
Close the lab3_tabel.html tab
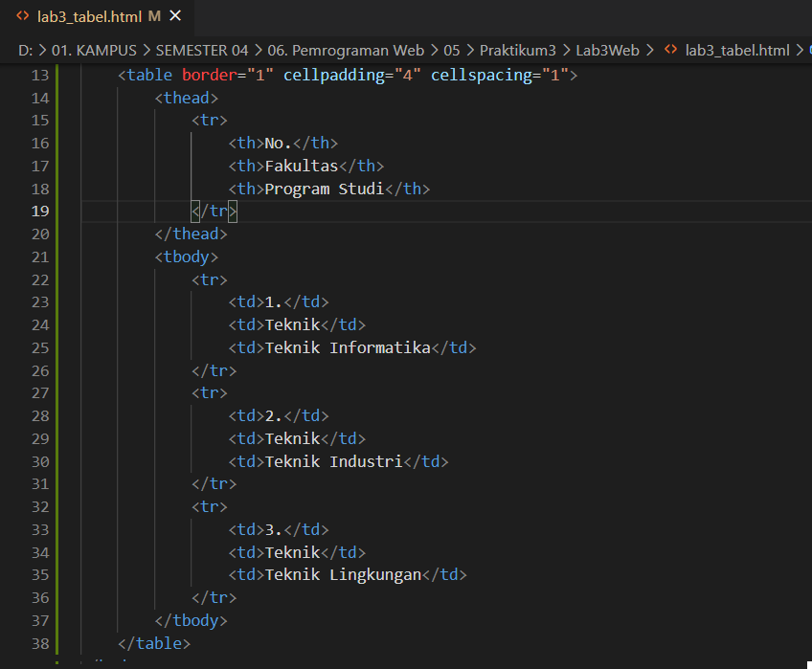[175, 16]
